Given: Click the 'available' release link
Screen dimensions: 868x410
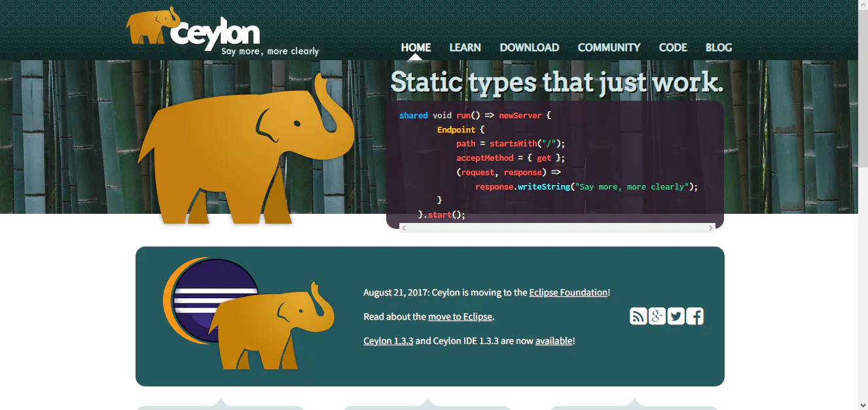Looking at the screenshot, I should (554, 341).
